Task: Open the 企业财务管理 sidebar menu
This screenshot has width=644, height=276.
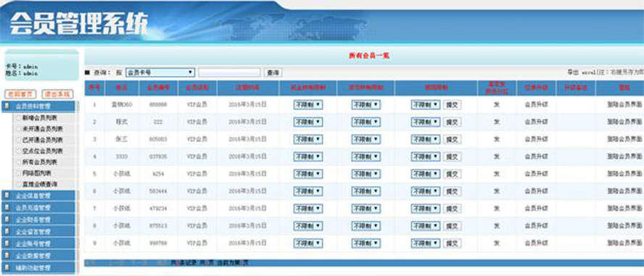Action: coord(39,219)
